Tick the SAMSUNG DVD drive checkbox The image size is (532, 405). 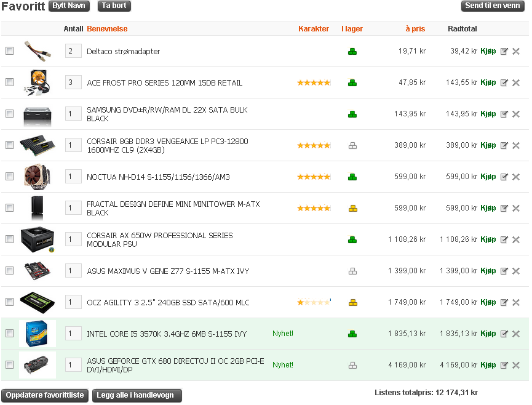tap(9, 113)
